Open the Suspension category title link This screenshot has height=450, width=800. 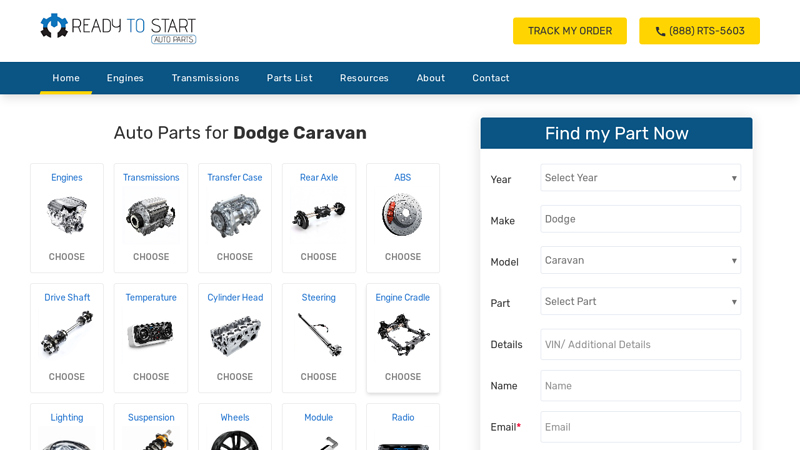click(x=151, y=417)
